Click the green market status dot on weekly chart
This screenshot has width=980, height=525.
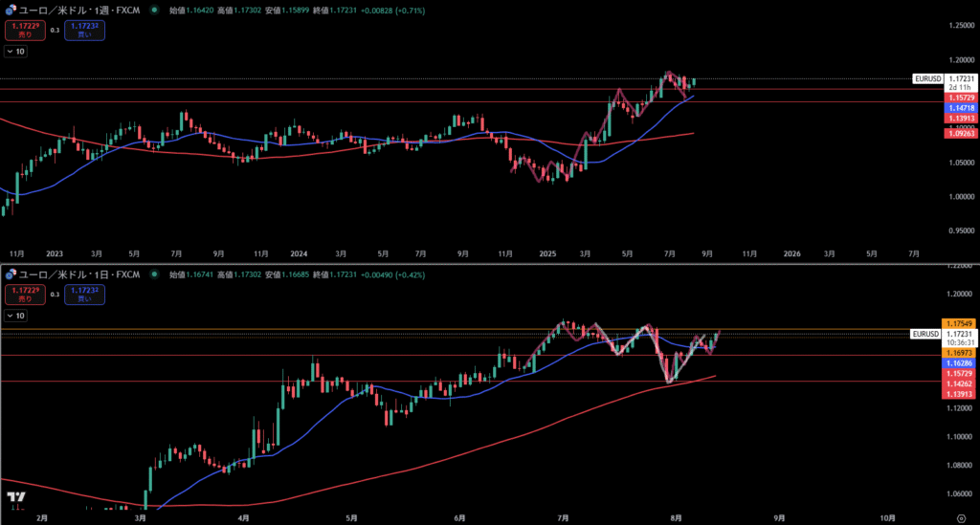pos(154,10)
